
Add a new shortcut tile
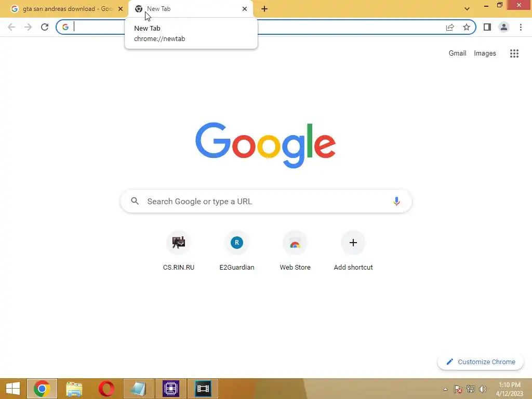(353, 251)
